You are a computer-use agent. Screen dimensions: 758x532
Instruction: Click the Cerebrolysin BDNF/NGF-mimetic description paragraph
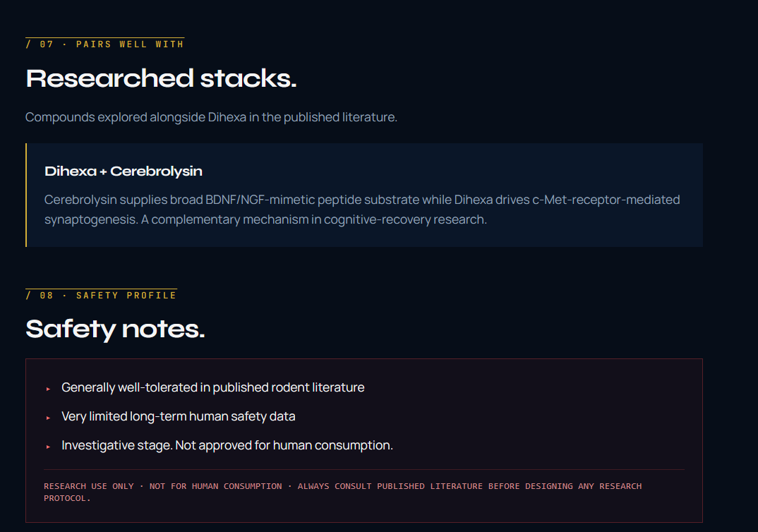coord(362,210)
